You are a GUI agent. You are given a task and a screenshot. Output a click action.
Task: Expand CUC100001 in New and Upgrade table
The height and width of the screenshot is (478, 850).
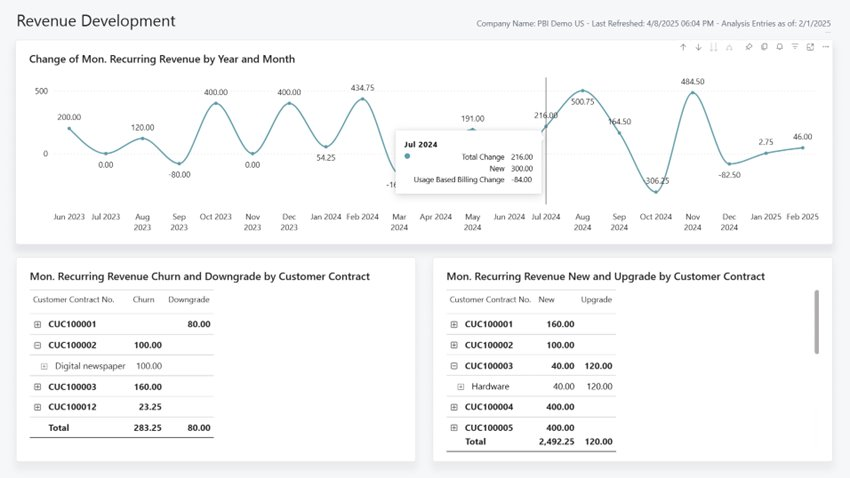coord(454,324)
